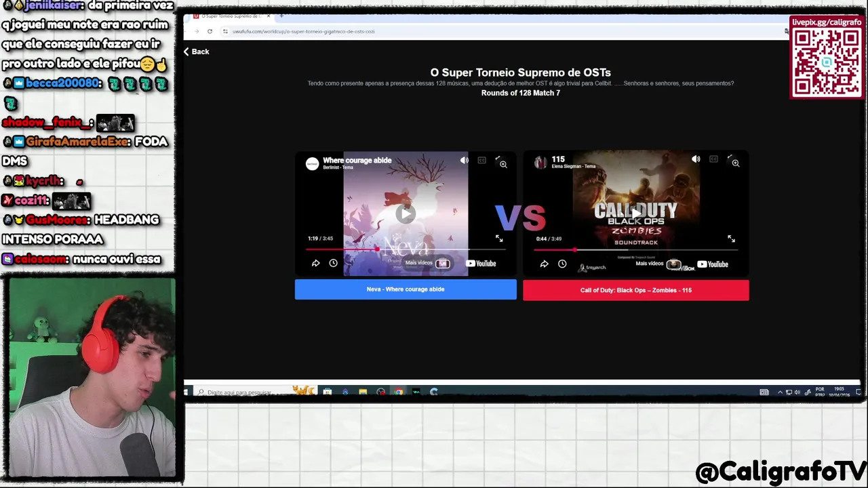Toggle captions on Where courage abide video
This screenshot has width=868, height=488.
tap(481, 161)
